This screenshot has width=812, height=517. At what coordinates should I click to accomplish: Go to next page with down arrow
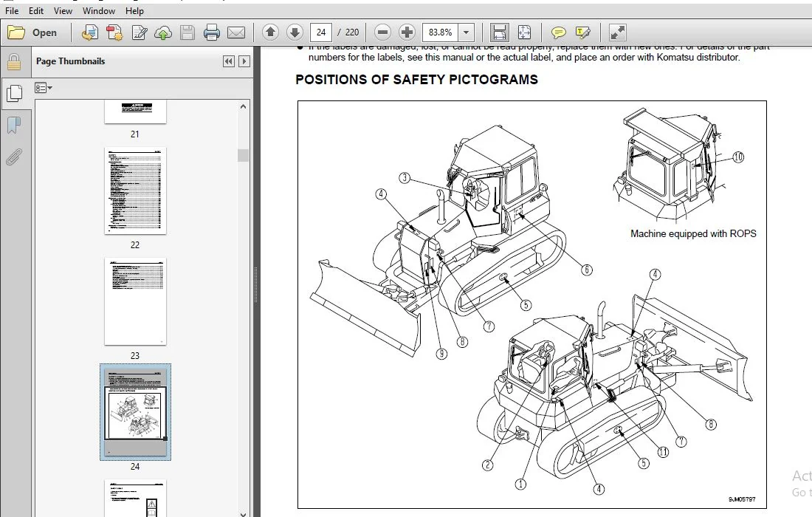(x=295, y=32)
